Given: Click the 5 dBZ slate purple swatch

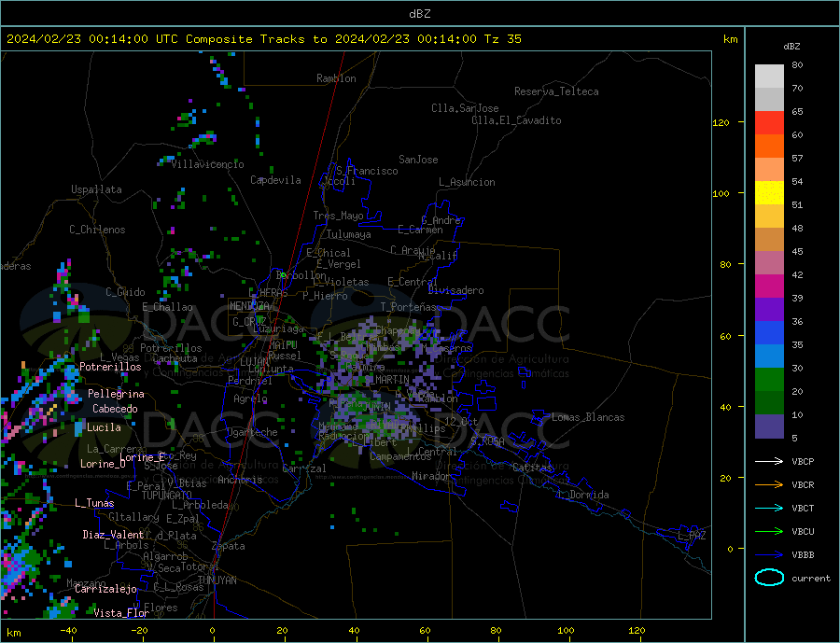Looking at the screenshot, I should 769,426.
